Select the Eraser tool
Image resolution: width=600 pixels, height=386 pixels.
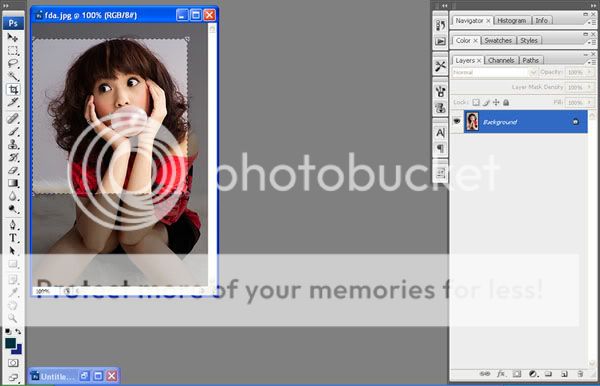pos(13,170)
